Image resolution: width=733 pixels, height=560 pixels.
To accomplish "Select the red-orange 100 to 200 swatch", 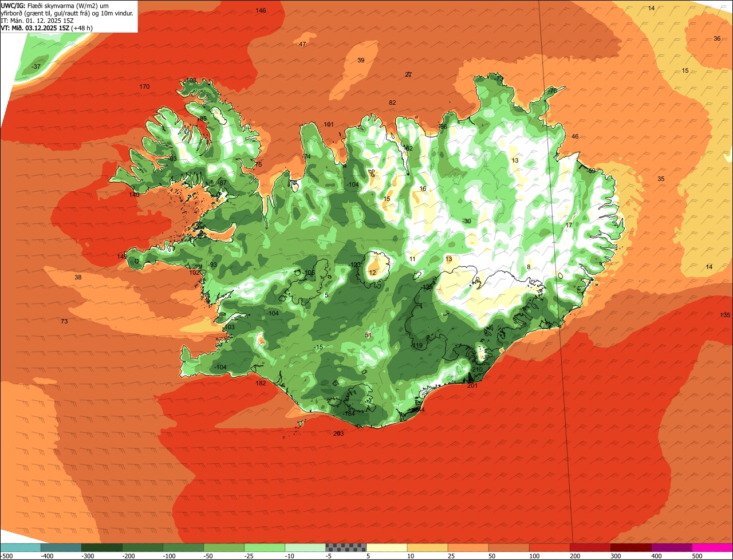I will [x=549, y=547].
